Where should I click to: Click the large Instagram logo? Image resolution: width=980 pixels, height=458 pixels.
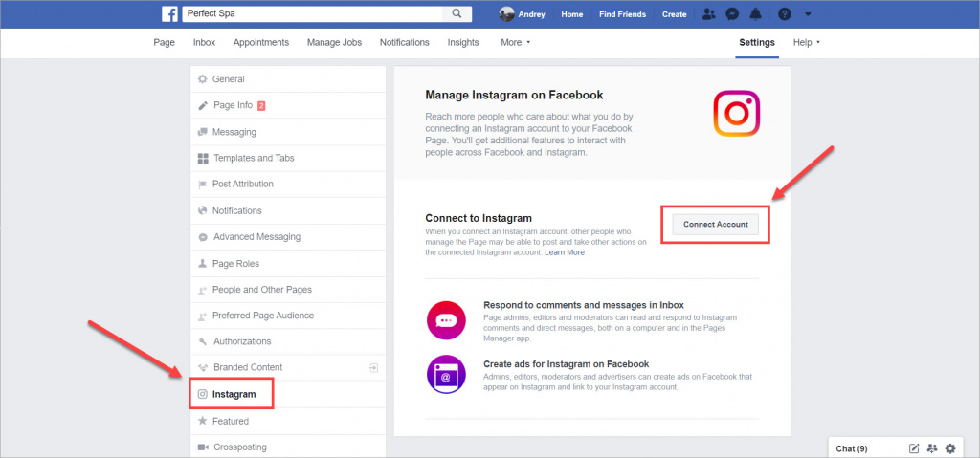click(x=736, y=113)
